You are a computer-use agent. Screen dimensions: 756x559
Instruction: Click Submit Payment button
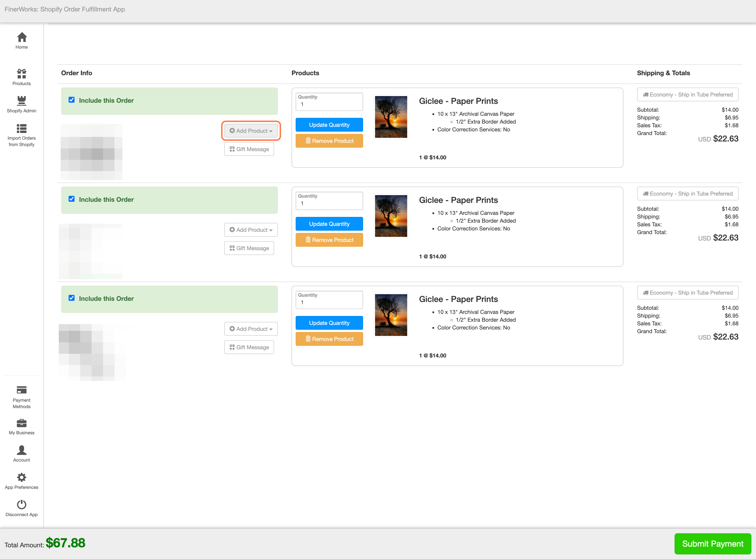(713, 544)
